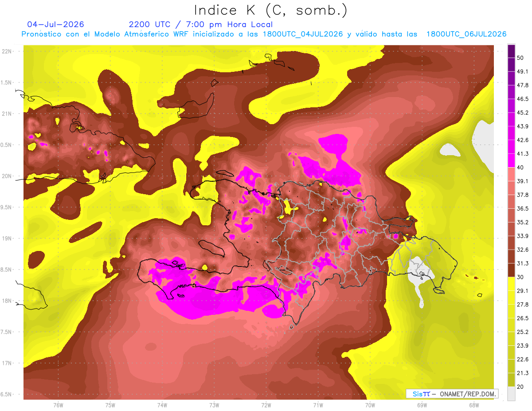Click the longitude label "70W"

pyautogui.click(x=370, y=405)
